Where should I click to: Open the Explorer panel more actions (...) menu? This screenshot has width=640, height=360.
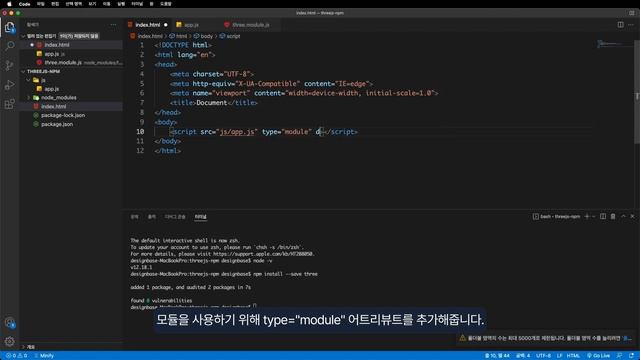click(113, 25)
